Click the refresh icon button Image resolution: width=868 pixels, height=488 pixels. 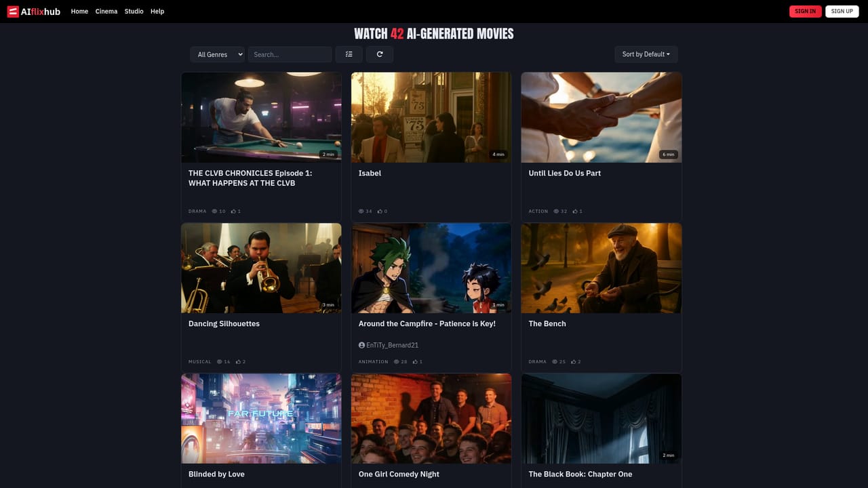(380, 54)
